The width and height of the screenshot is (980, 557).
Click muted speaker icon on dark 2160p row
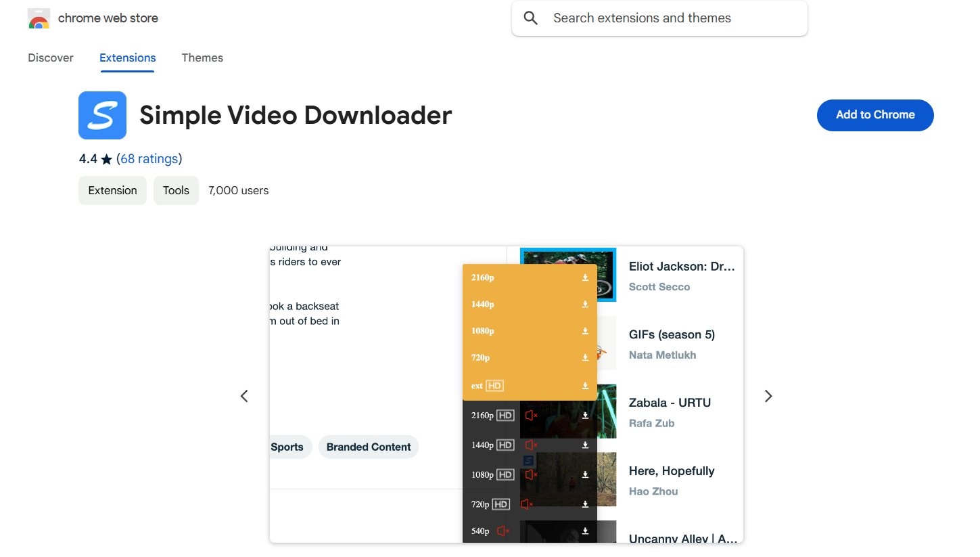pyautogui.click(x=531, y=416)
